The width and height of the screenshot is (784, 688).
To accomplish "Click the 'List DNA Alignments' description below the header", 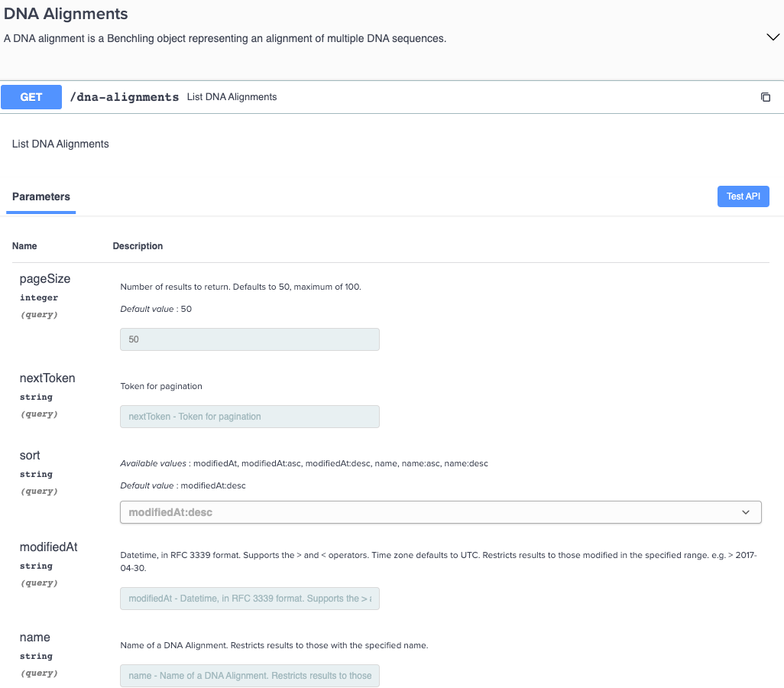I will [x=60, y=144].
